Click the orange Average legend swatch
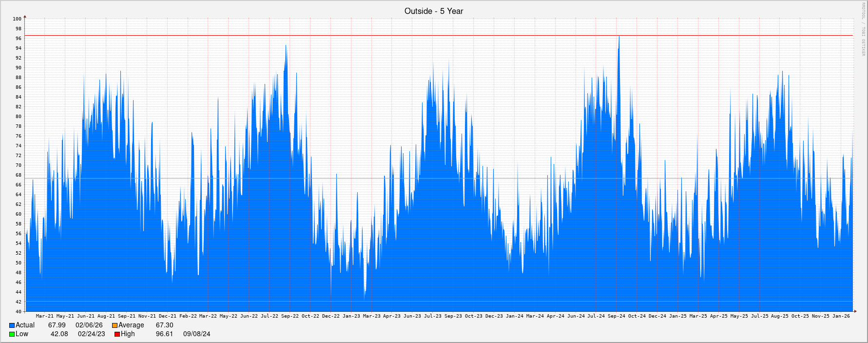 click(x=115, y=325)
